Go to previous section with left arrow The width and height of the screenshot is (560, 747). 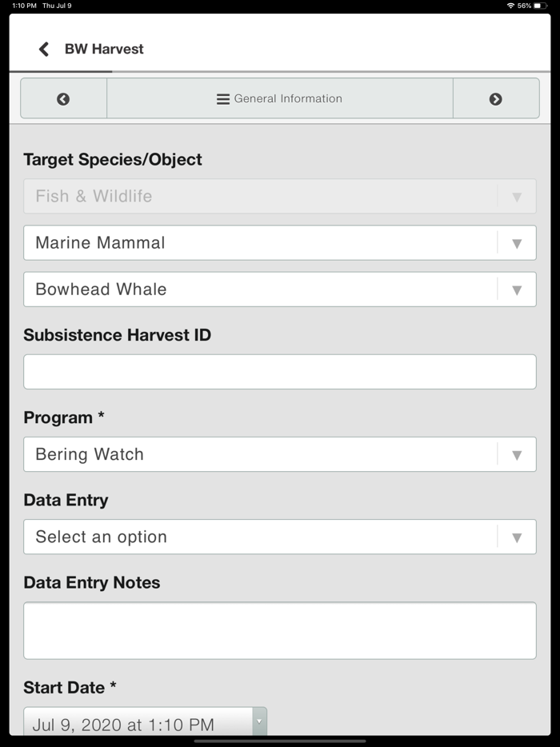click(63, 99)
